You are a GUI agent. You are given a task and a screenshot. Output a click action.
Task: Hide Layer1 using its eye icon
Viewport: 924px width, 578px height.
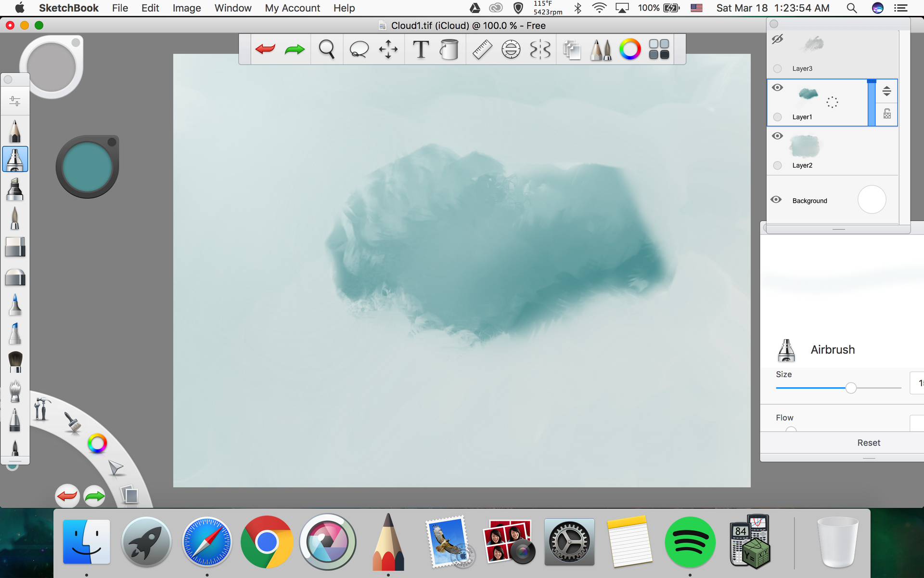click(777, 88)
